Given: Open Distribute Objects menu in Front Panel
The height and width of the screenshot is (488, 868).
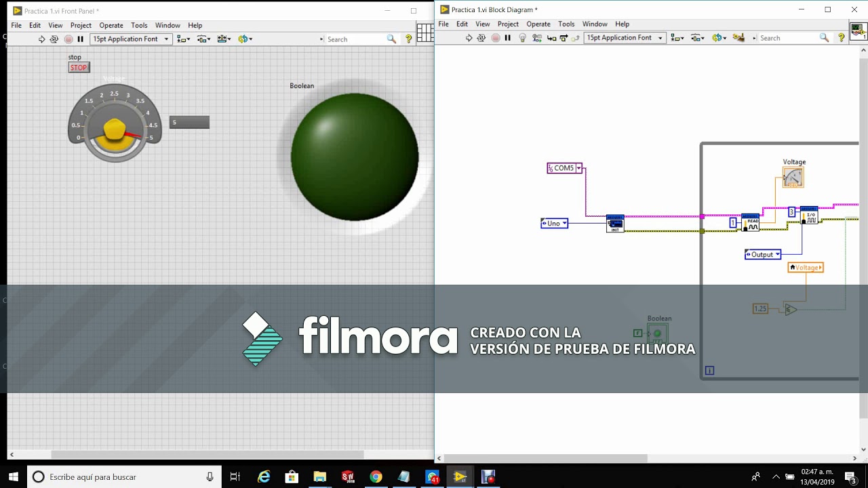Looking at the screenshot, I should coord(203,39).
